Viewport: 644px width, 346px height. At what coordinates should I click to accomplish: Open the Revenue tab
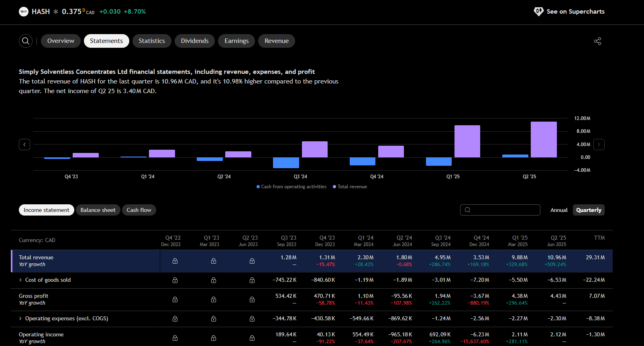[x=277, y=41]
